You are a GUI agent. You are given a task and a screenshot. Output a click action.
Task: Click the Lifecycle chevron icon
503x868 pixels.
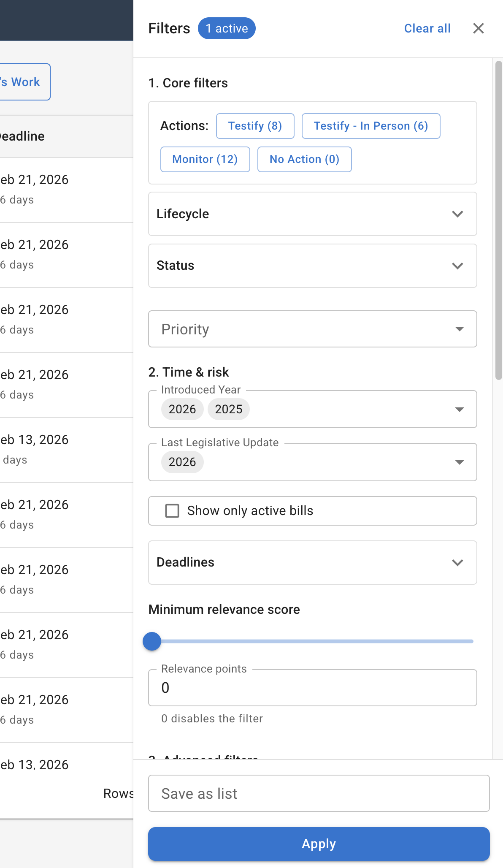point(457,214)
